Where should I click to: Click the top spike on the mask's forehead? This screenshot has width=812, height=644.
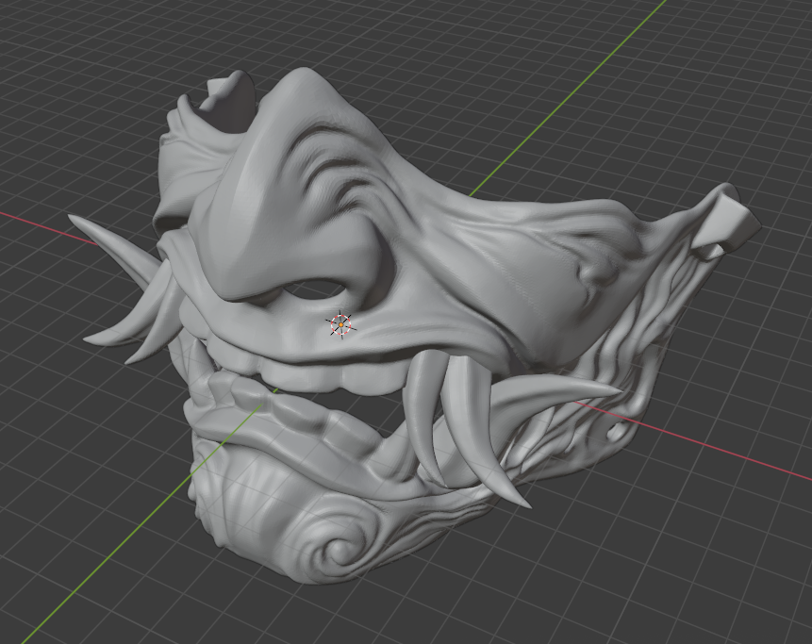pyautogui.click(x=217, y=85)
